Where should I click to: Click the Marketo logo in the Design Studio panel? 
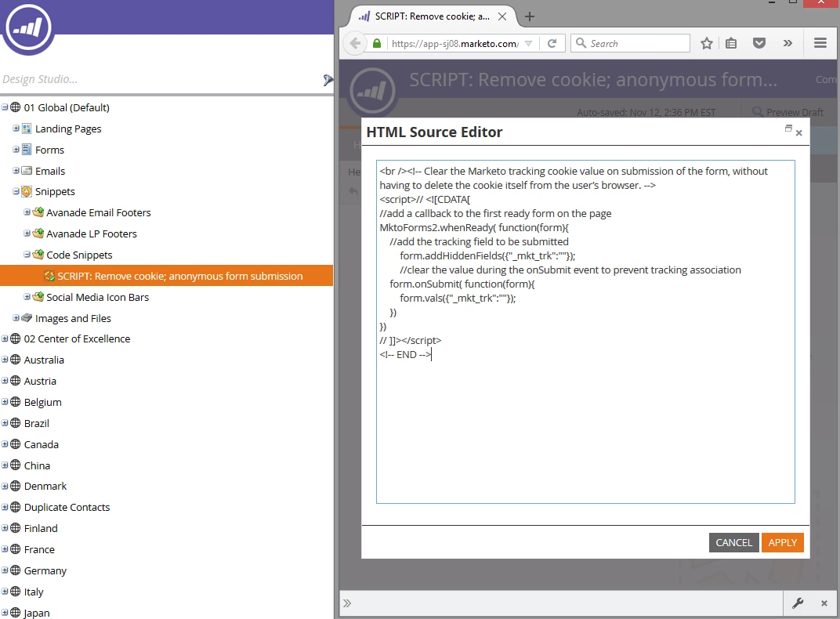click(27, 27)
